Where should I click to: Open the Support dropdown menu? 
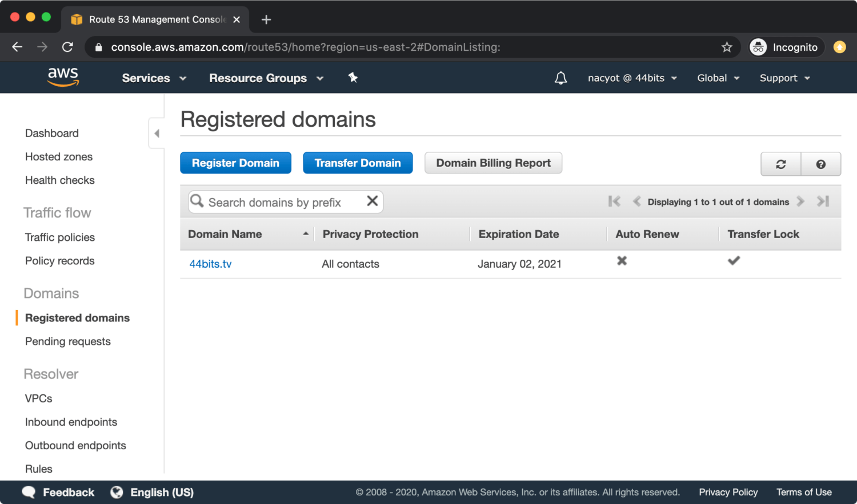(x=785, y=78)
